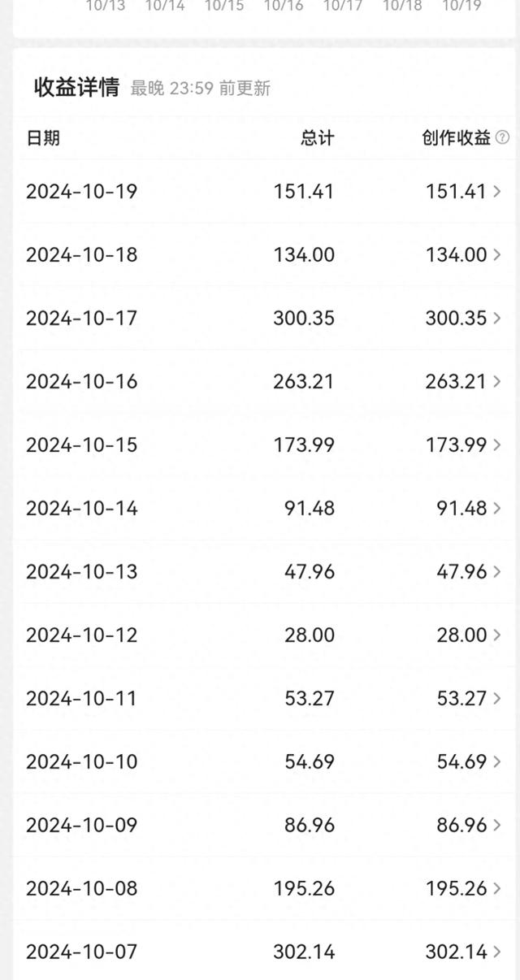Open 302.14 创作收益 for 2024-10-07
This screenshot has width=520, height=980.
point(456,952)
